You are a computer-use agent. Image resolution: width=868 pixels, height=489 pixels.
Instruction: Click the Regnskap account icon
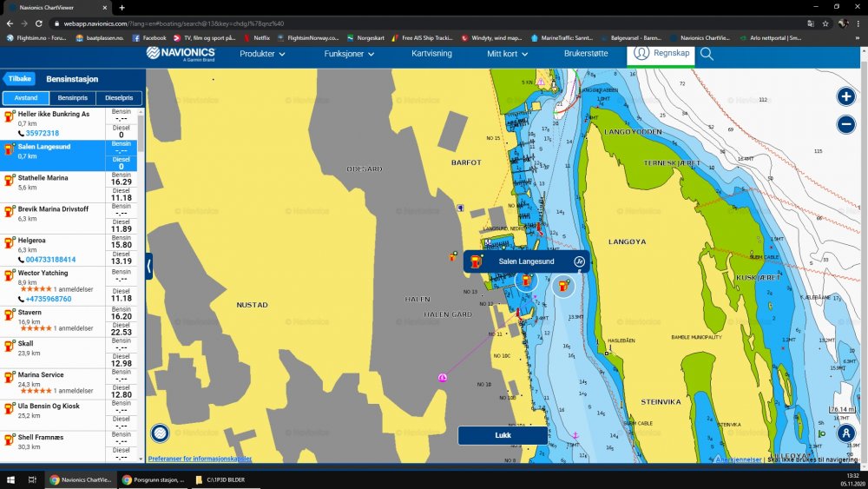[641, 53]
